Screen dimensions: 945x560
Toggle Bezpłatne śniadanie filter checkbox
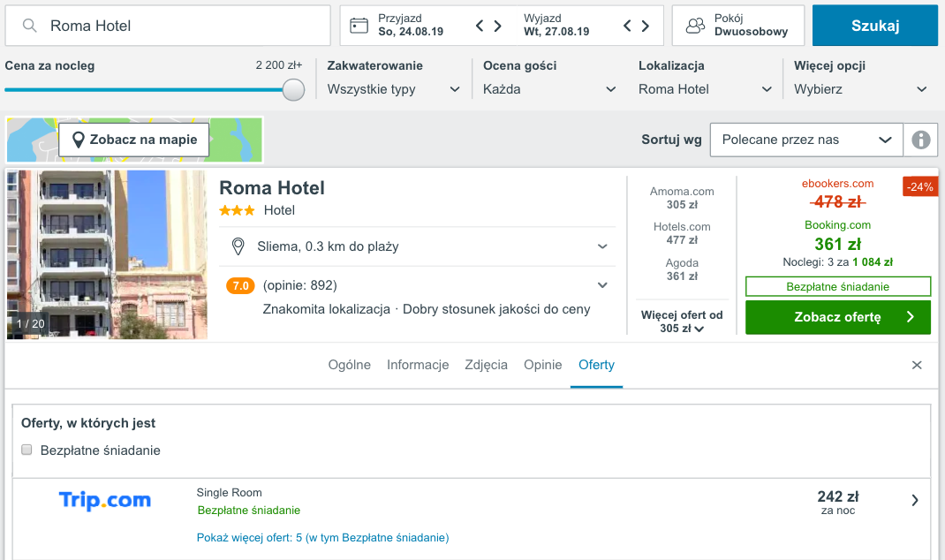tap(26, 450)
